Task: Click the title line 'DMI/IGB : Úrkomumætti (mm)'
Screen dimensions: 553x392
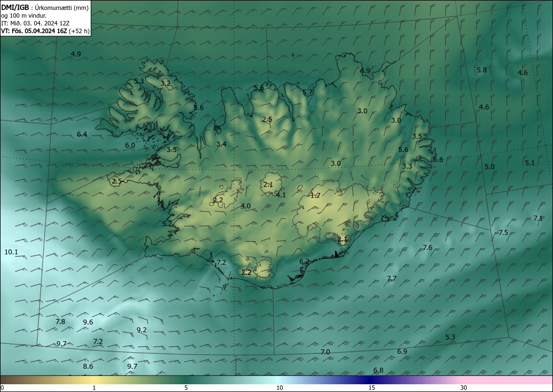Action: [44, 7]
